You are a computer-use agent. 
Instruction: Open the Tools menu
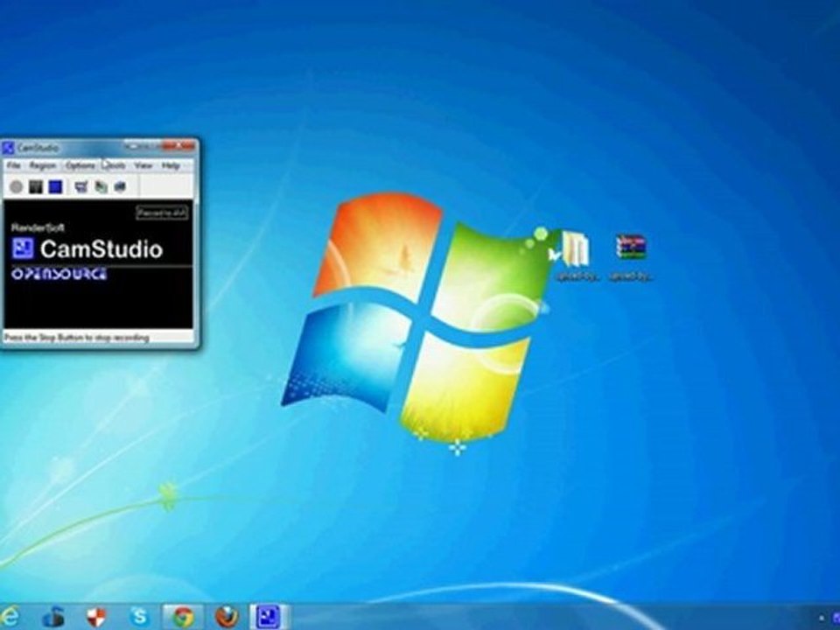click(114, 165)
